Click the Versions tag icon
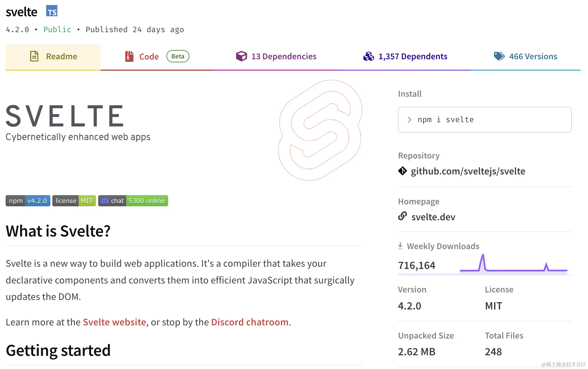The width and height of the screenshot is (588, 369). (x=499, y=56)
